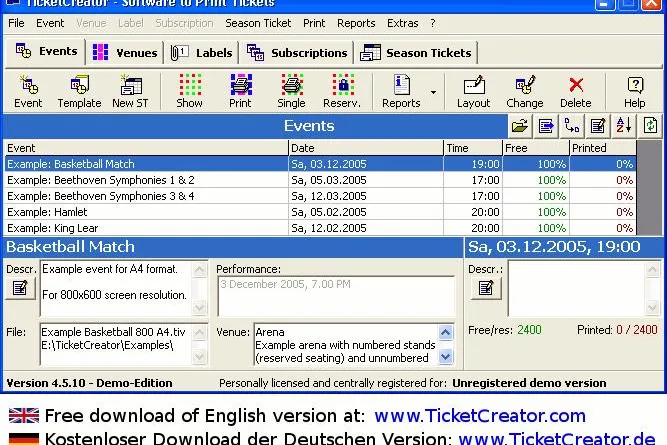Click the Version 4.5.10 - Demo-Edition status text
The width and height of the screenshot is (667, 445).
89,383
